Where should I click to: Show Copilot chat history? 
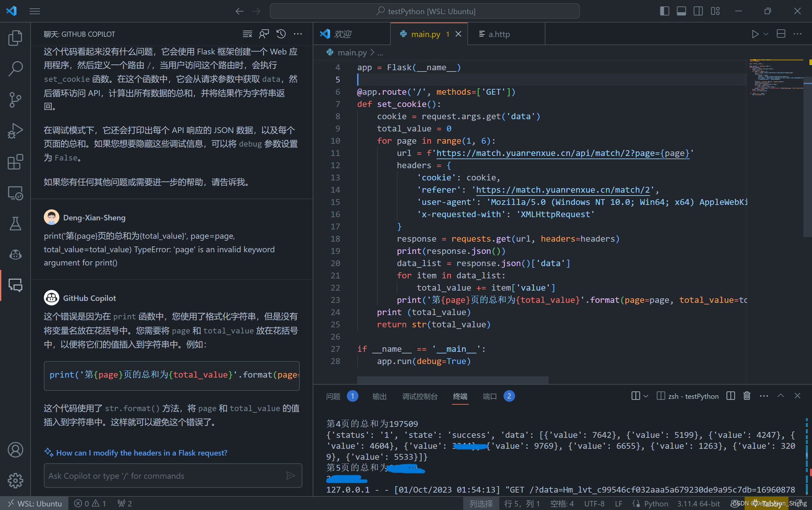281,34
